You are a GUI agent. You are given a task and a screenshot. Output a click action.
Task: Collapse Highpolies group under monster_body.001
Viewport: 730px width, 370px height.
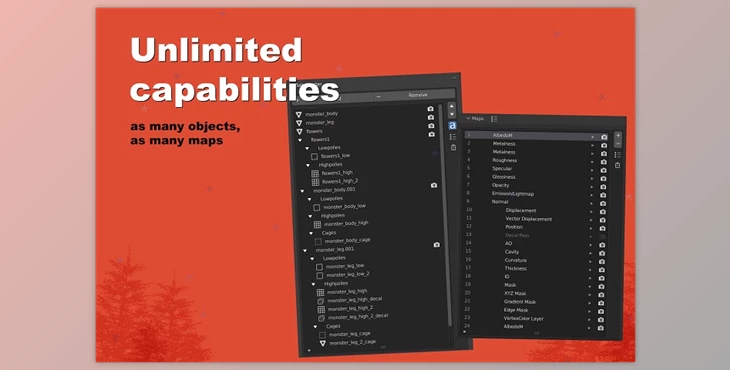pyautogui.click(x=310, y=216)
